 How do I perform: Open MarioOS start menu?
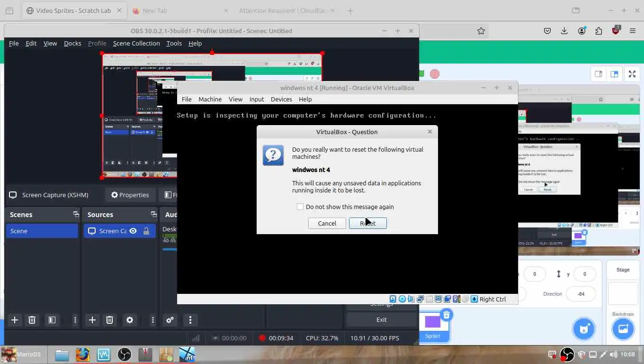point(22,355)
